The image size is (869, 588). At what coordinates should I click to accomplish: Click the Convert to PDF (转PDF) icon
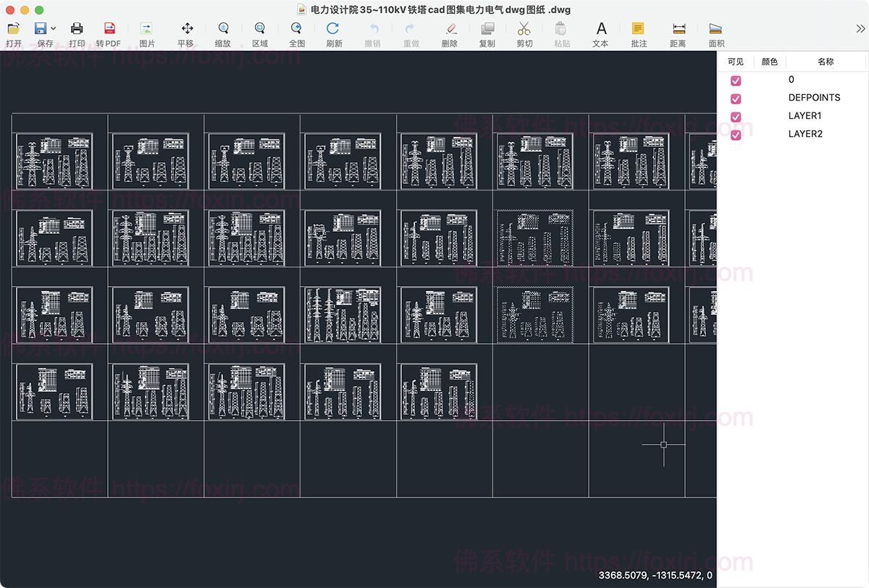tap(109, 29)
